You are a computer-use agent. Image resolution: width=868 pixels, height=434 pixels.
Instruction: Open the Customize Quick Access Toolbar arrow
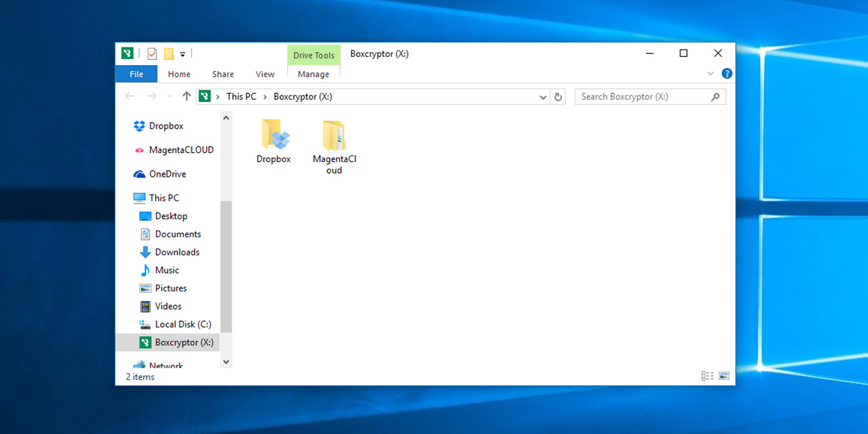182,54
